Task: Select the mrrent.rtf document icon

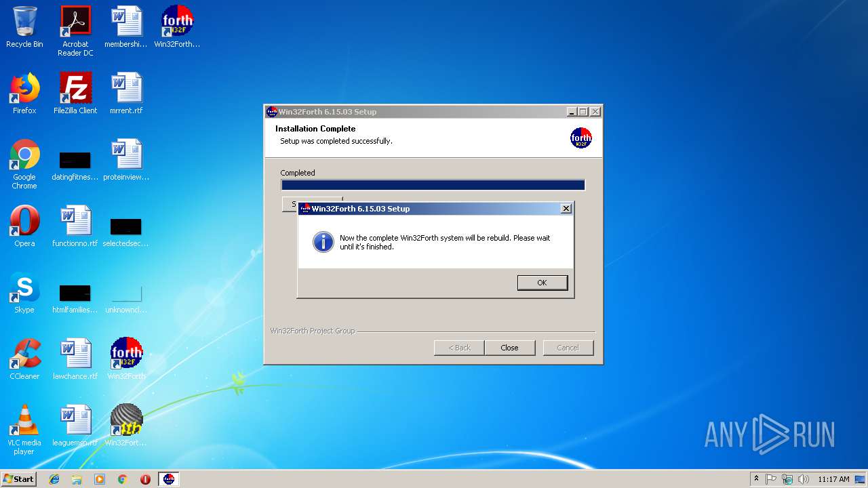Action: pyautogui.click(x=126, y=94)
